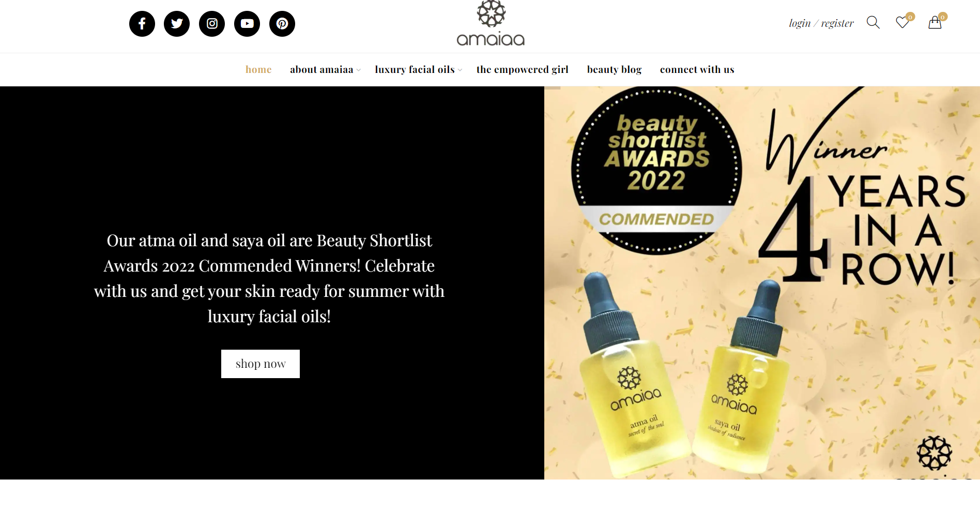Screen dimensions: 980x509
Task: Select the home menu item
Action: pyautogui.click(x=258, y=69)
